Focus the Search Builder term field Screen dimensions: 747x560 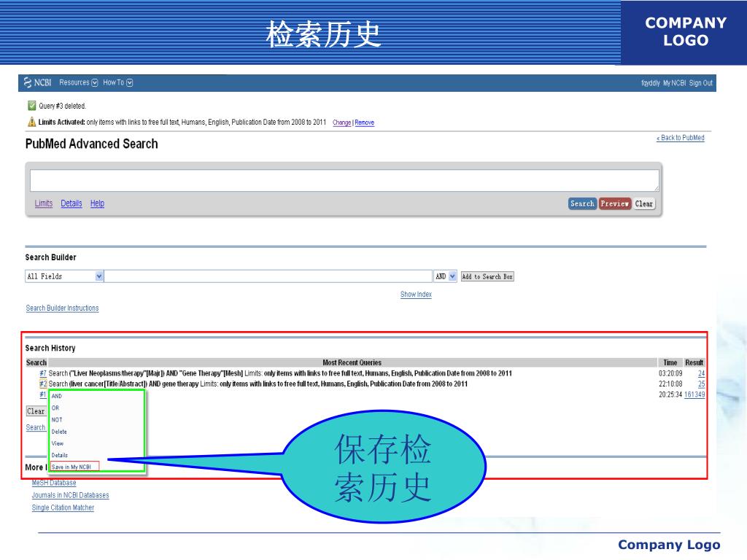click(x=268, y=276)
